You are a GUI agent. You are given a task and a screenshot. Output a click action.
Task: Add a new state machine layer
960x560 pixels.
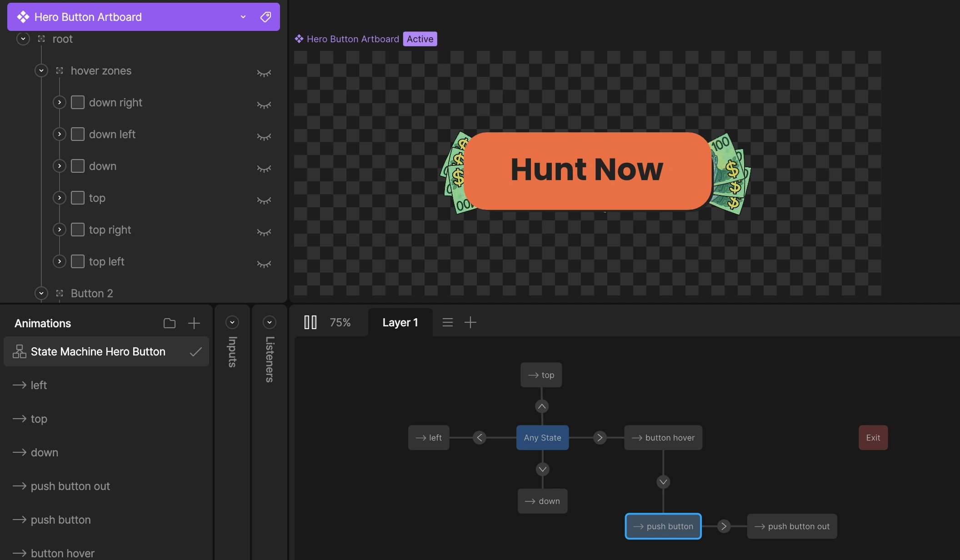pyautogui.click(x=470, y=322)
